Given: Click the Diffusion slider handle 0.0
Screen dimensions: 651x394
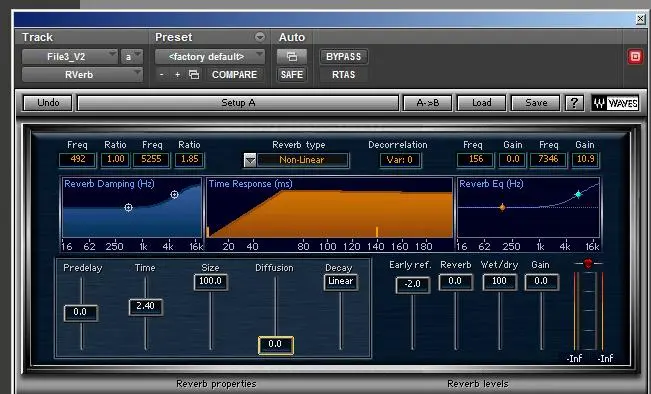Looking at the screenshot, I should click(x=275, y=345).
